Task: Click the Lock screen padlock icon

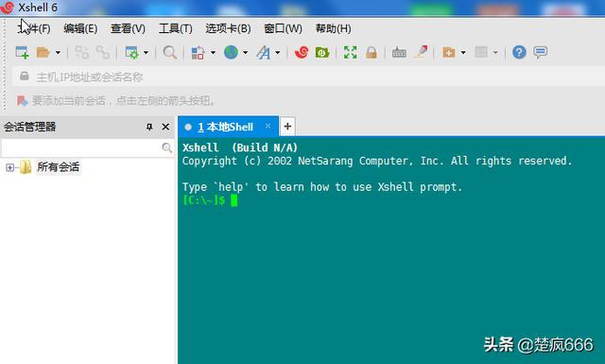Action: tap(372, 52)
